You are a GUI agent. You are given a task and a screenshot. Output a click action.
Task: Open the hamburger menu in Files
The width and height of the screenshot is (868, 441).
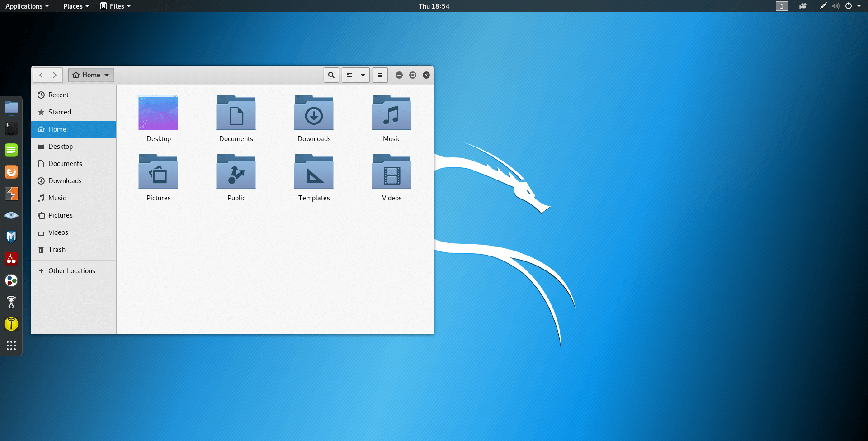[380, 75]
